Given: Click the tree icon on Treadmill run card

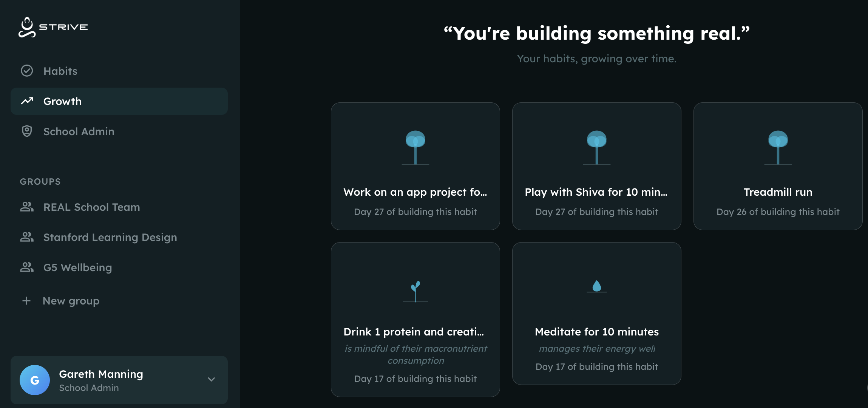Looking at the screenshot, I should (778, 147).
